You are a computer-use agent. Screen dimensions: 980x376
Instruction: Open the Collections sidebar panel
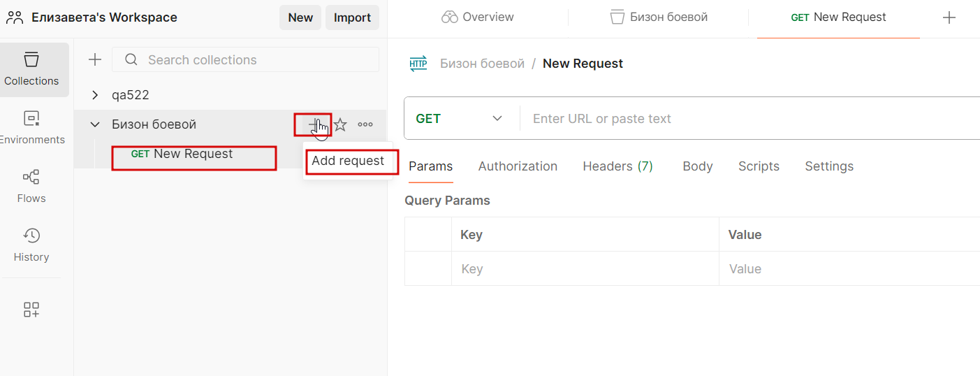pyautogui.click(x=31, y=68)
